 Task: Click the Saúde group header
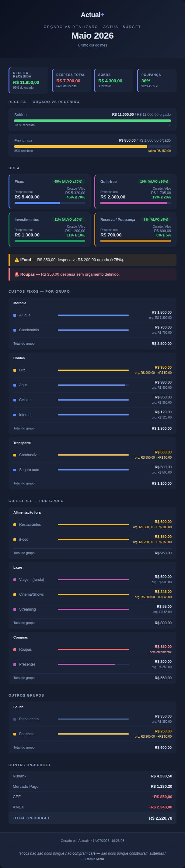click(x=18, y=707)
